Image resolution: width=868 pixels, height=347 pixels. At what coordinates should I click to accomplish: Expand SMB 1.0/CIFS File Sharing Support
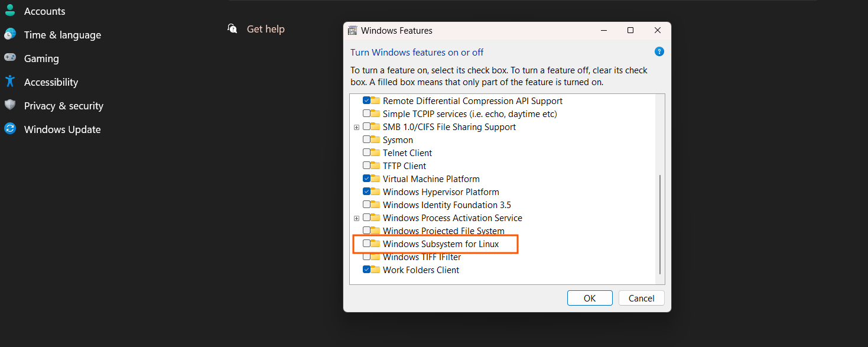[356, 127]
